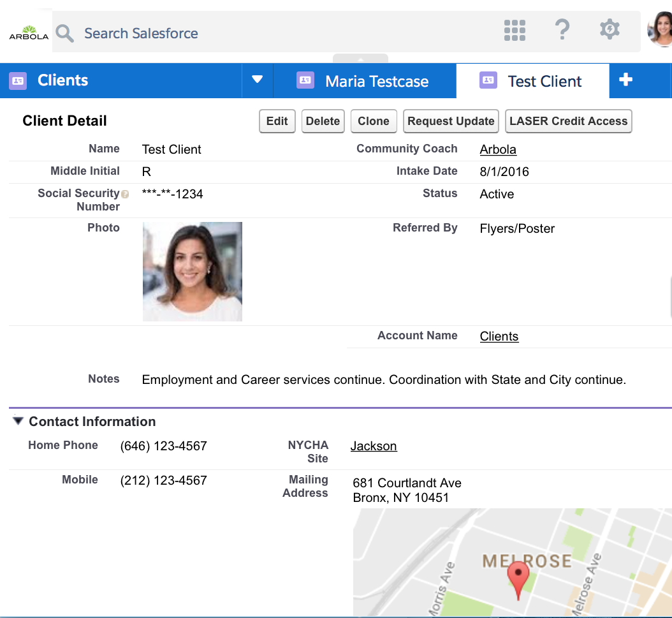Click the Request Update button
This screenshot has width=672, height=618.
[x=451, y=121]
